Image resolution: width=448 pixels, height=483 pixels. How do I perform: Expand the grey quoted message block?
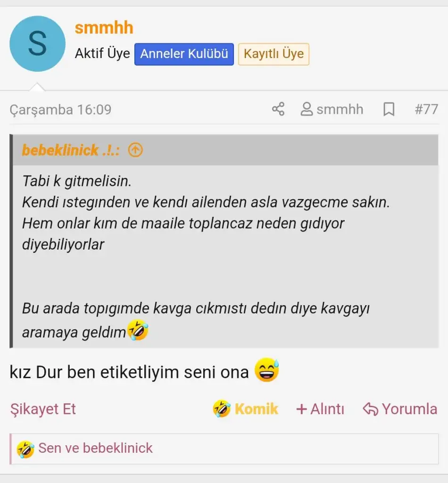(x=225, y=255)
